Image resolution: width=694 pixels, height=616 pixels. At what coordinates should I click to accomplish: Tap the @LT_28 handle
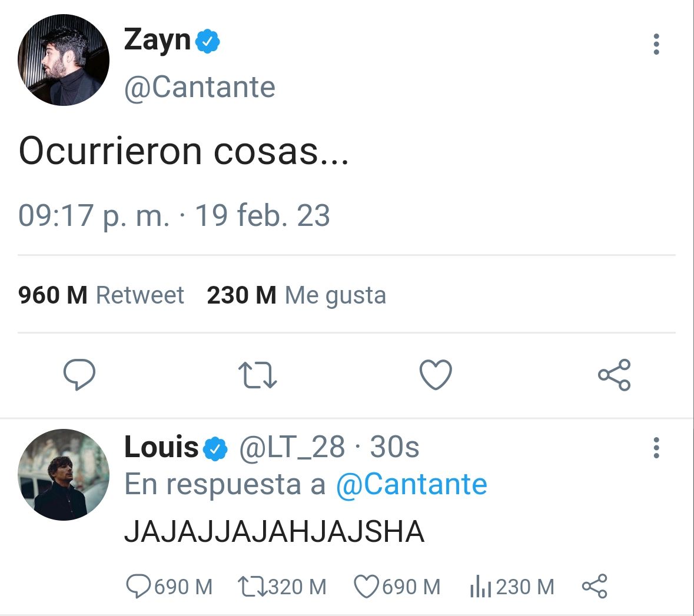(292, 447)
